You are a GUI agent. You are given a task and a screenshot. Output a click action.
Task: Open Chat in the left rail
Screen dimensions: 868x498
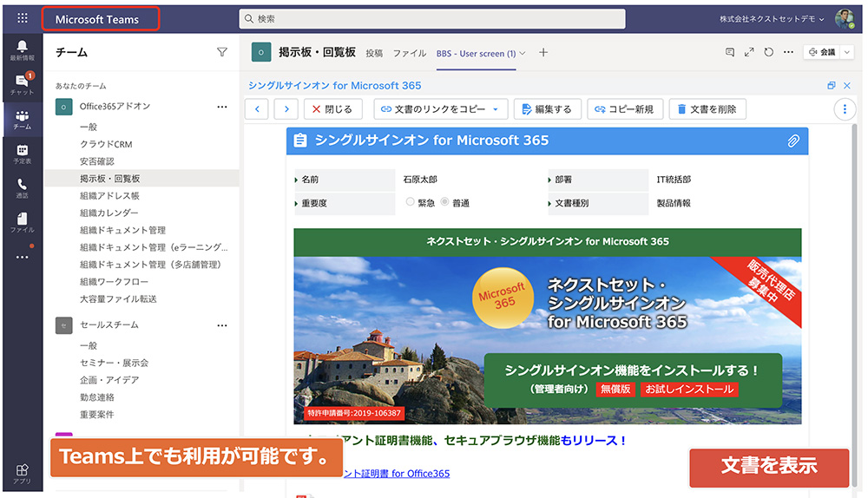[23, 84]
